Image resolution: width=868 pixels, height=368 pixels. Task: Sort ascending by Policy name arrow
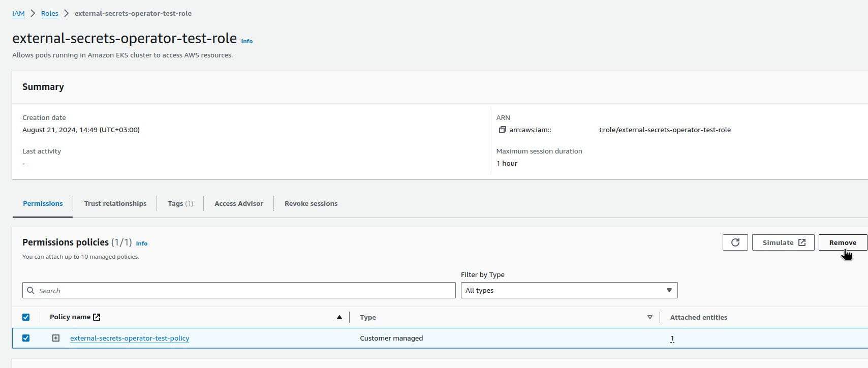coord(339,317)
